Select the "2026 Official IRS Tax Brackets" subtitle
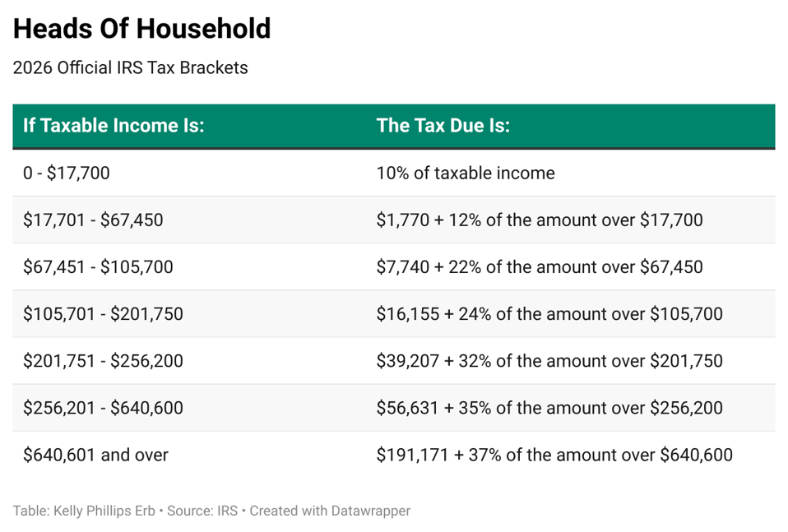The width and height of the screenshot is (788, 532). point(130,68)
